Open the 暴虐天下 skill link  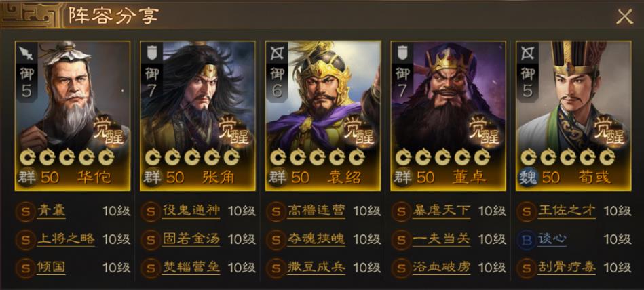(x=442, y=211)
